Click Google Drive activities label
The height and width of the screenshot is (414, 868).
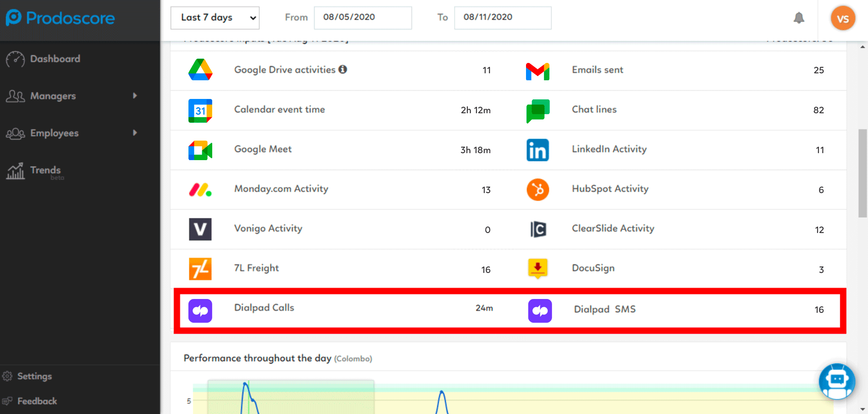pos(285,70)
